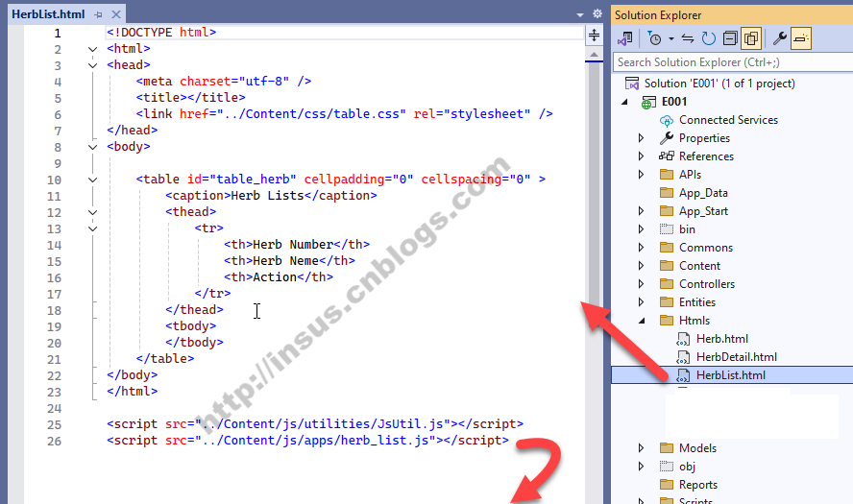853x504 pixels.
Task: Expand the Entities folder
Action: [642, 302]
